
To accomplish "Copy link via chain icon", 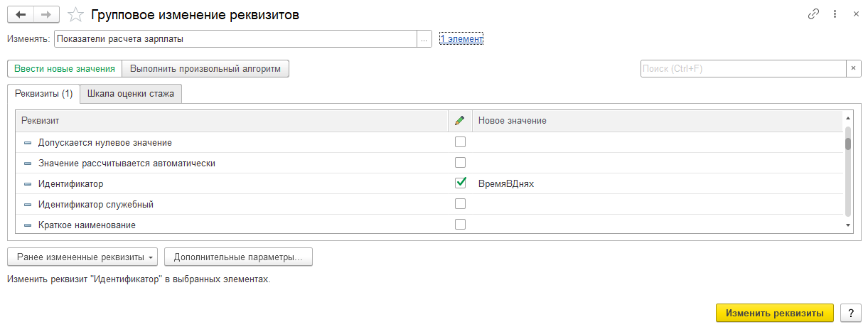I will 813,14.
